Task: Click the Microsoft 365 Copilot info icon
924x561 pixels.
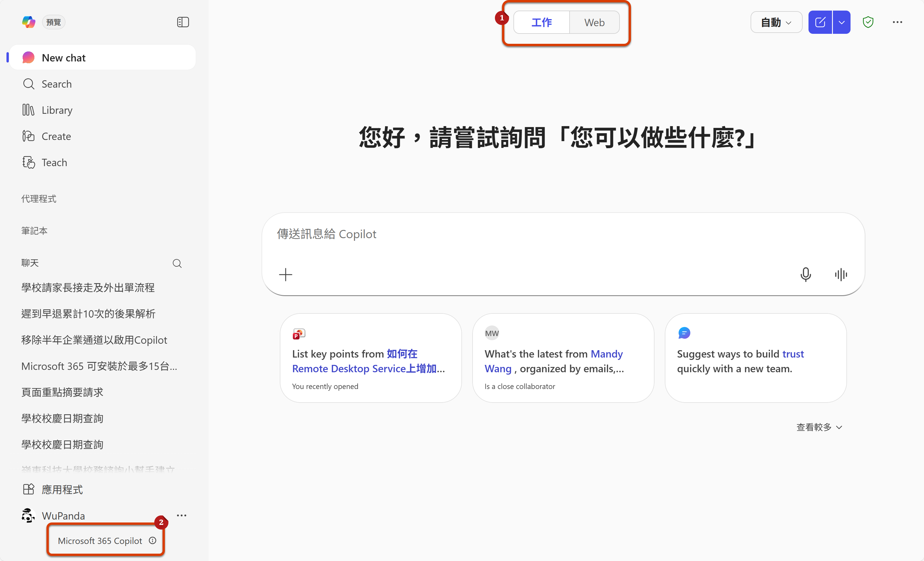Action: click(153, 540)
